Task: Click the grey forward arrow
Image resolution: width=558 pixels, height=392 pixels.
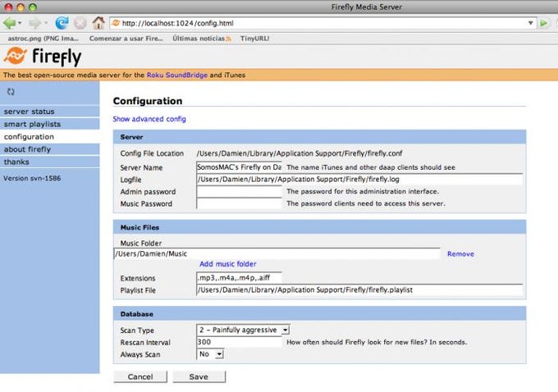Action: coord(34,23)
